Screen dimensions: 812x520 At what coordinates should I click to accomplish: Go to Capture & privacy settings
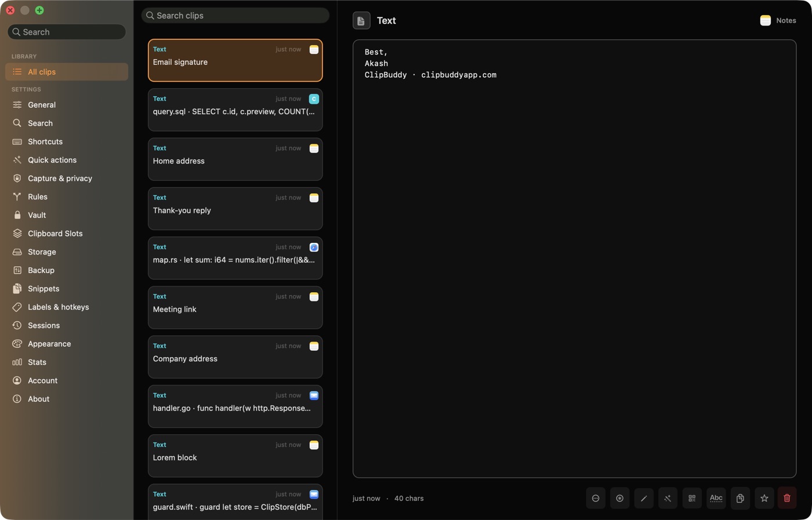coord(67,179)
